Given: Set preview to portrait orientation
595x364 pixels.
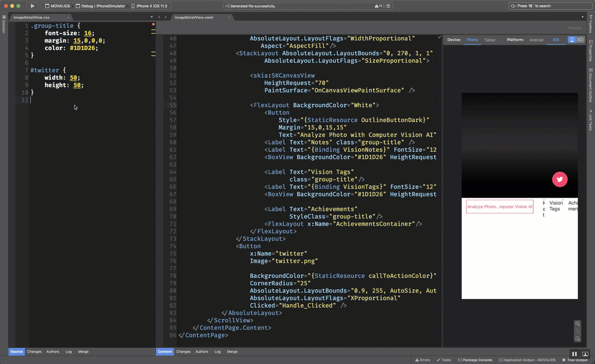Looking at the screenshot, I should 572,40.
